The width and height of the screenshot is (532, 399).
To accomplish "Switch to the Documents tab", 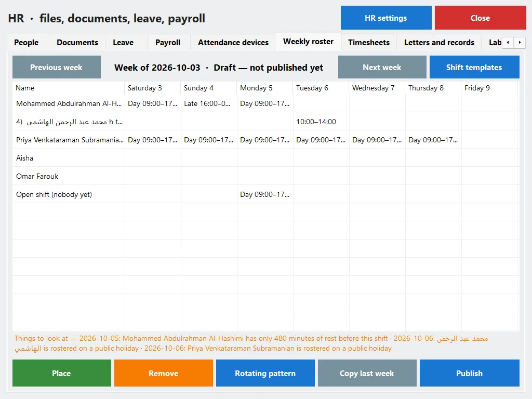I will [77, 43].
